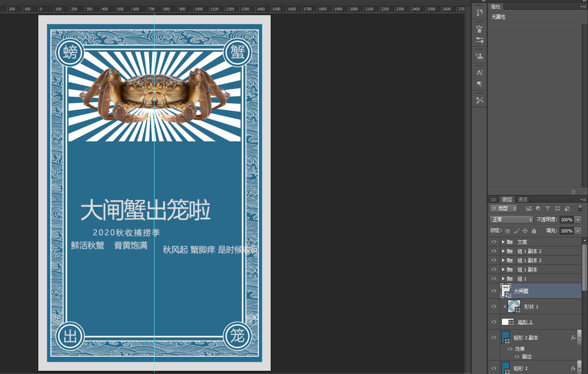This screenshot has width=588, height=374.
Task: Expand the 文案 group
Action: tap(503, 242)
